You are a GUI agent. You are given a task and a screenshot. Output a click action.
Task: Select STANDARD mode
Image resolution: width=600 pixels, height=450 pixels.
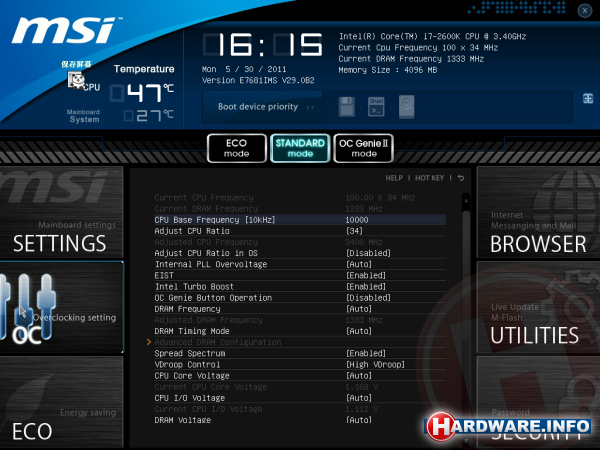[300, 148]
